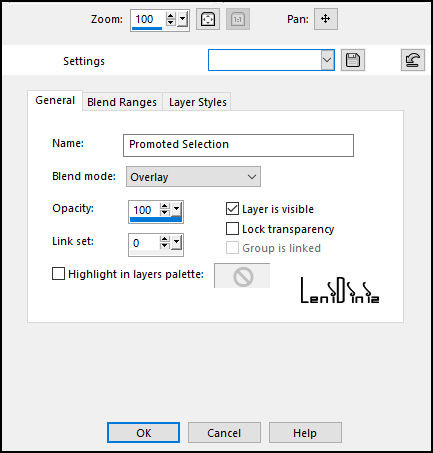The width and height of the screenshot is (433, 453).
Task: Switch to the Layer Styles tab
Action: coord(198,102)
